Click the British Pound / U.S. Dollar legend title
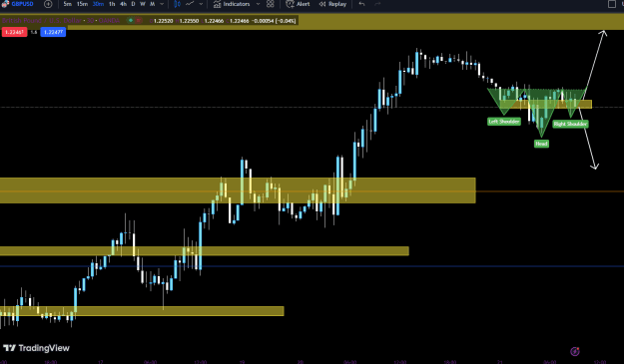Image resolution: width=624 pixels, height=364 pixels. coord(42,20)
